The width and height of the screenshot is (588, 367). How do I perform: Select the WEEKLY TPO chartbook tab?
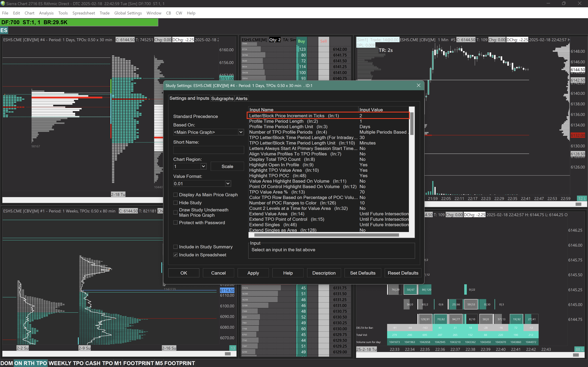pos(66,363)
